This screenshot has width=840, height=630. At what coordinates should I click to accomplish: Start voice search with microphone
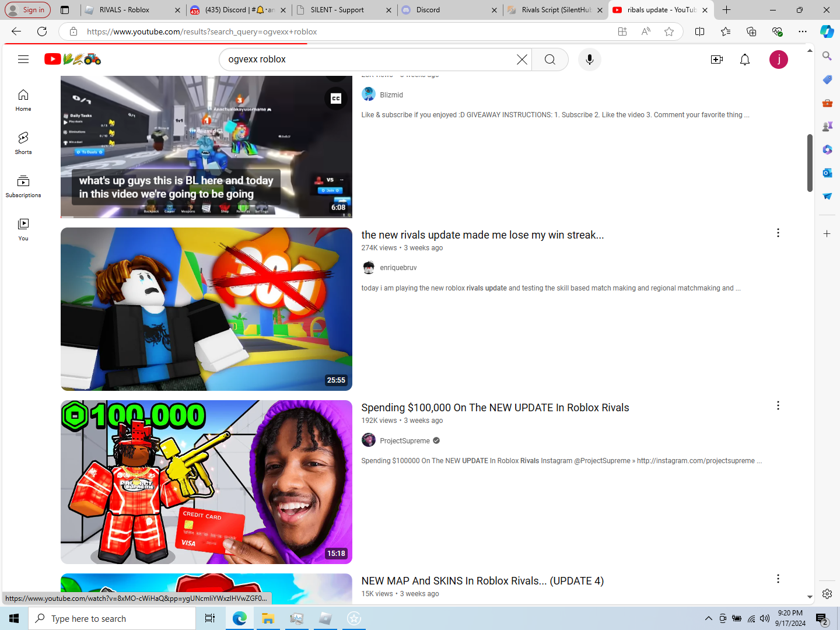coord(590,60)
